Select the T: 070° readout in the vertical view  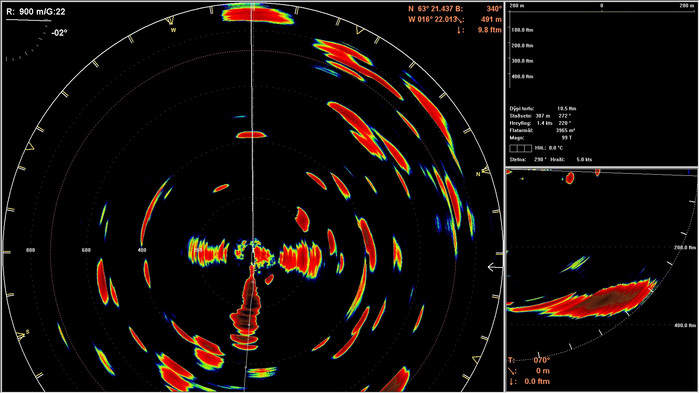[529, 360]
